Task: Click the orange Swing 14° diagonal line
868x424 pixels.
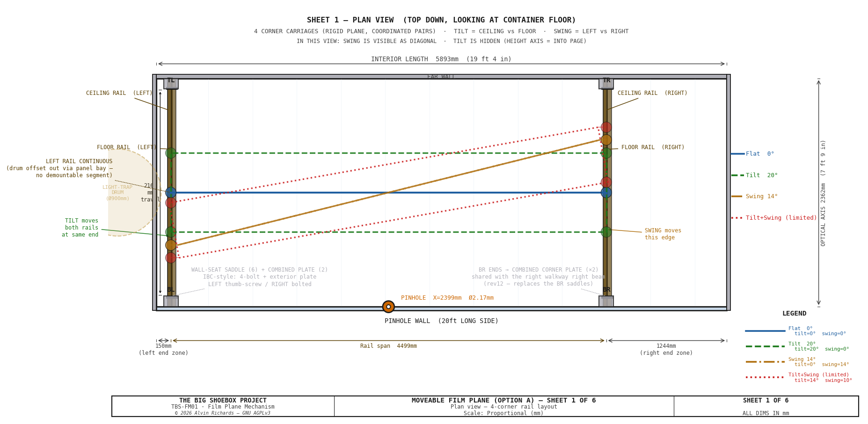Action: point(388,193)
